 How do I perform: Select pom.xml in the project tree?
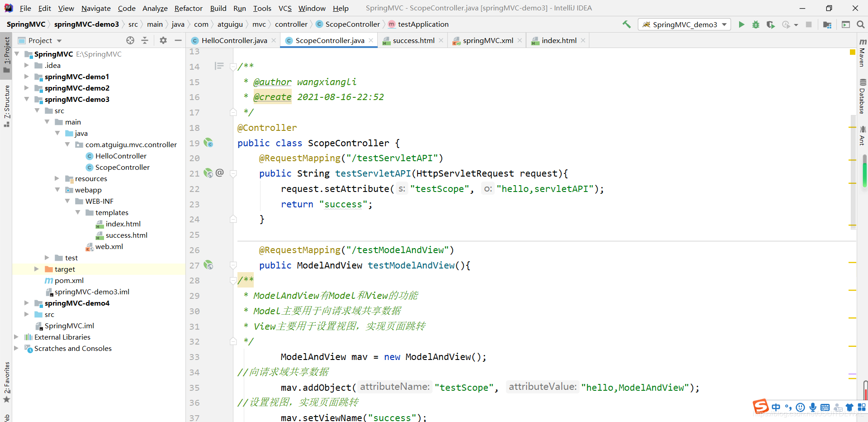[69, 280]
